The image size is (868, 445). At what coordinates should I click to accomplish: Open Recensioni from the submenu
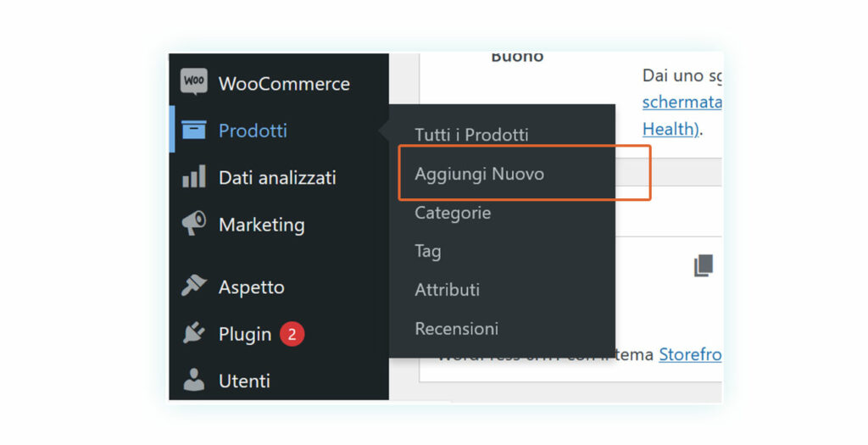pyautogui.click(x=457, y=328)
